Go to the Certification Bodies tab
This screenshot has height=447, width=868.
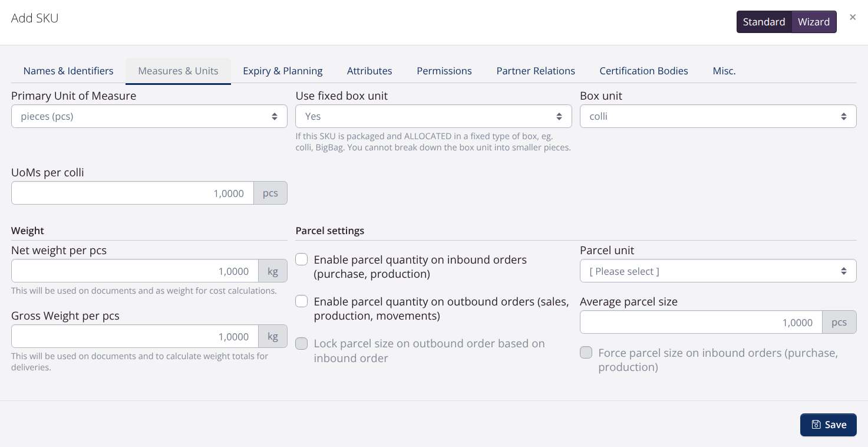pyautogui.click(x=643, y=71)
